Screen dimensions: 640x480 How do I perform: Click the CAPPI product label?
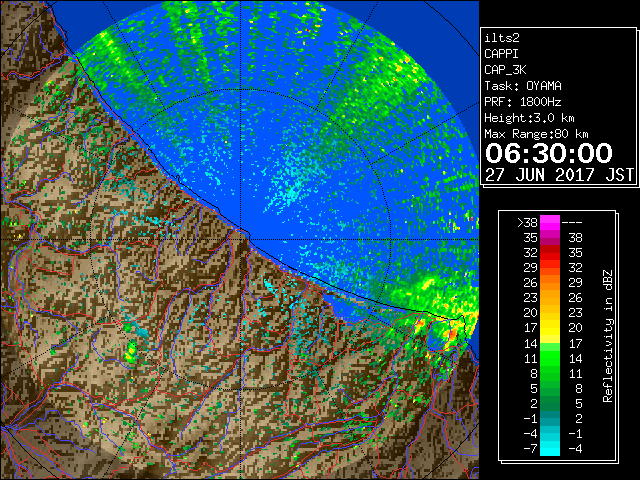coord(501,54)
